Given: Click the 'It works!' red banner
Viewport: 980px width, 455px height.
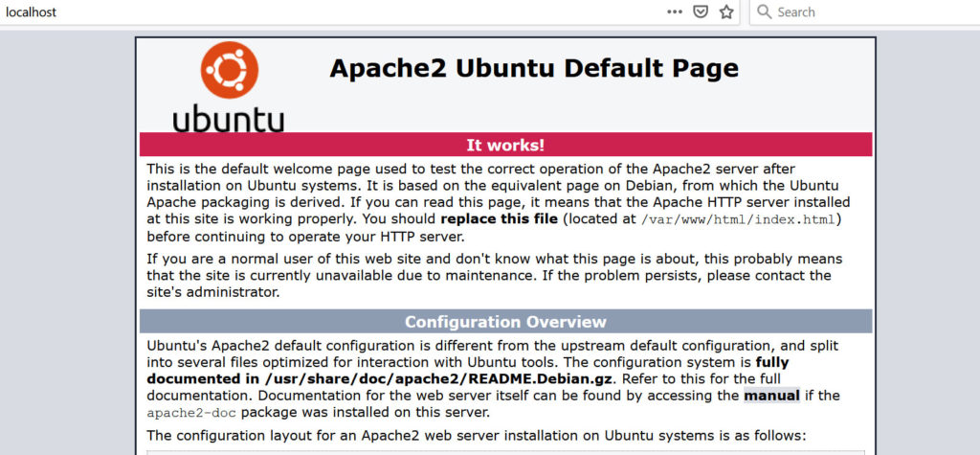Looking at the screenshot, I should (x=505, y=145).
